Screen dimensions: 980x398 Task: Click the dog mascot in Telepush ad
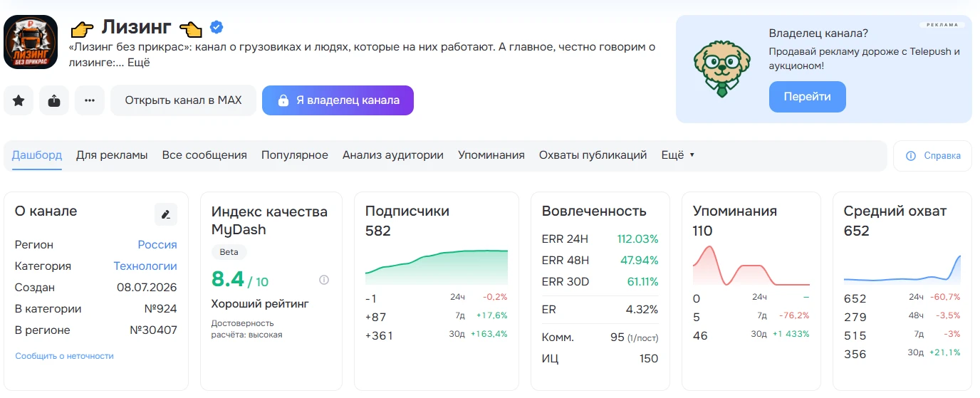(722, 68)
